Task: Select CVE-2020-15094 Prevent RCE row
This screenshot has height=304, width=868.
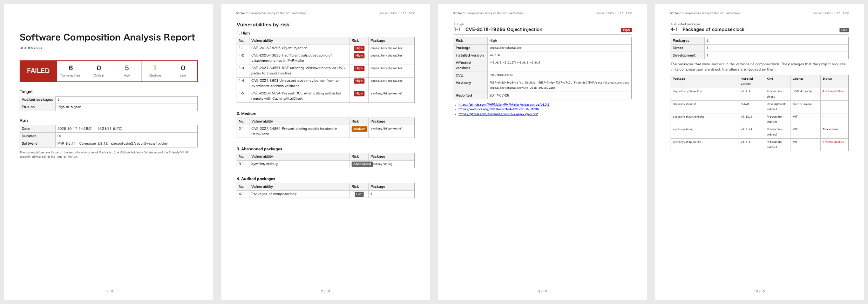Action: point(325,96)
